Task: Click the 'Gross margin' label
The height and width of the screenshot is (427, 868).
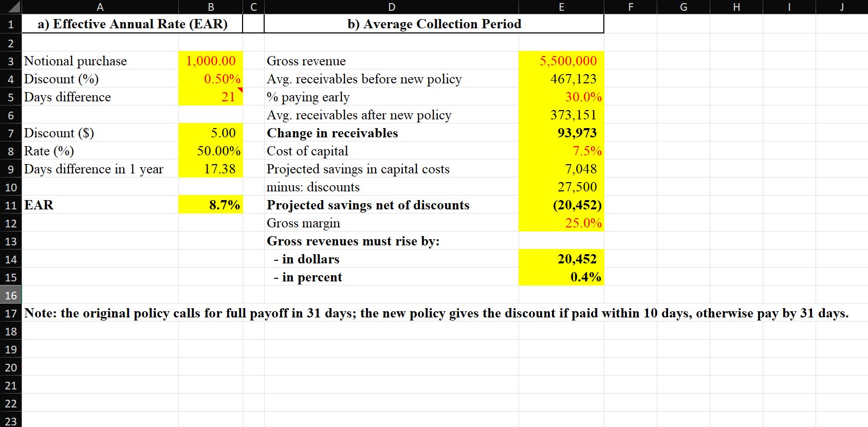Action: (392, 223)
